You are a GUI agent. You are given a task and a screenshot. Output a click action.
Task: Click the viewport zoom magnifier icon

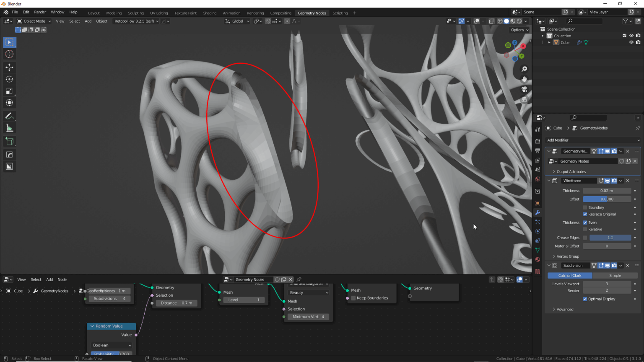click(x=524, y=69)
